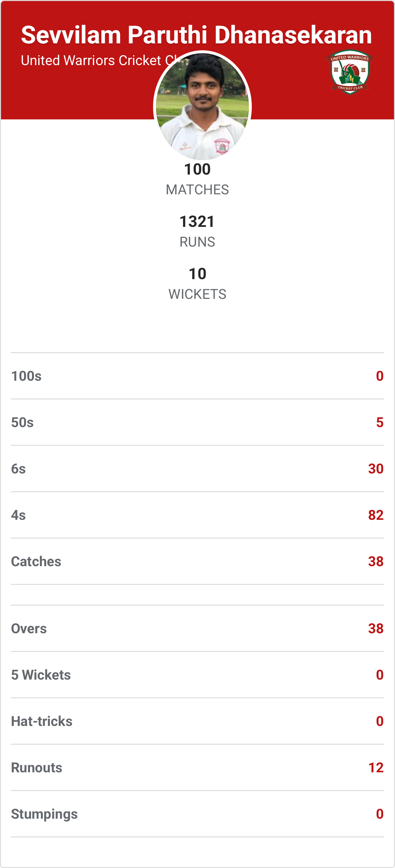Image resolution: width=395 pixels, height=868 pixels.
Task: Select the 1321 RUNS stat
Action: pos(197,231)
